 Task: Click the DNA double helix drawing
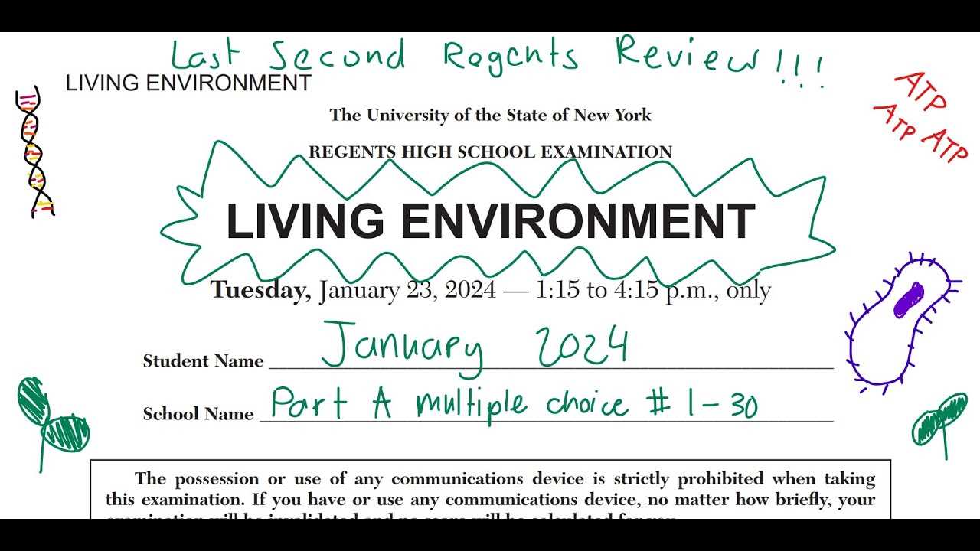[34, 152]
